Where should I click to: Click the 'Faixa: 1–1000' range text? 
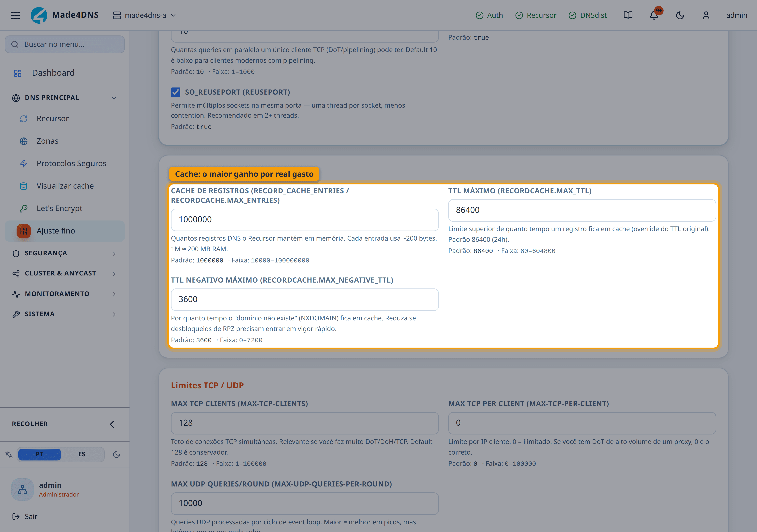click(x=233, y=72)
